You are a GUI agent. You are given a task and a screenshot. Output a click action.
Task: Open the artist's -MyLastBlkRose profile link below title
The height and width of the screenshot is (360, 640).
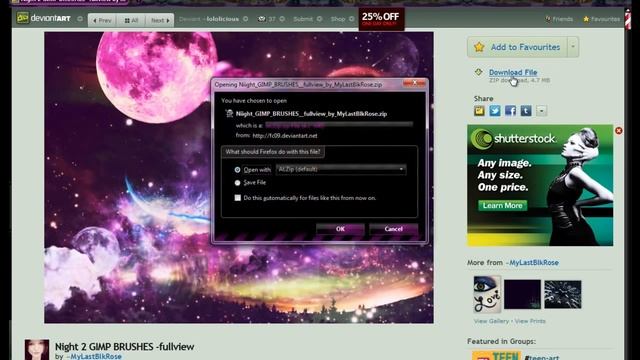point(93,356)
